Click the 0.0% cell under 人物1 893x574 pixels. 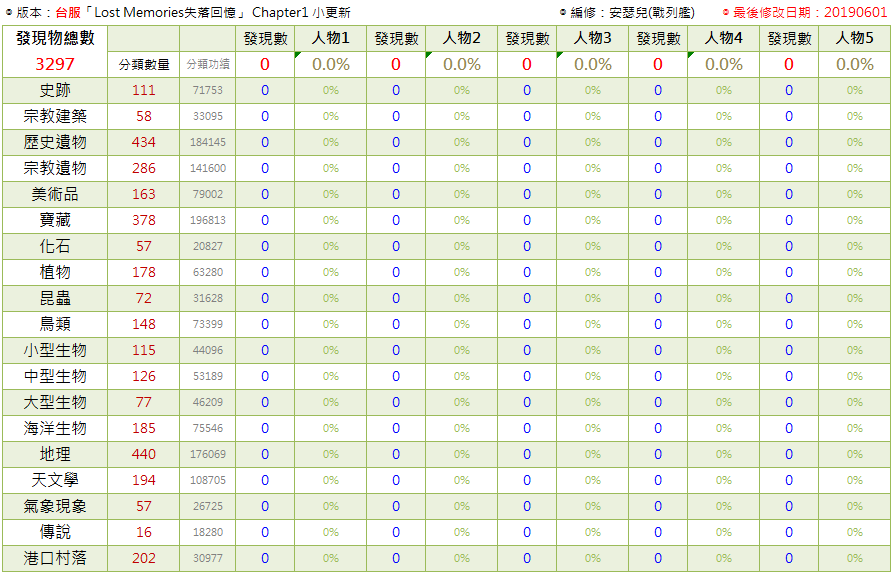pyautogui.click(x=330, y=64)
